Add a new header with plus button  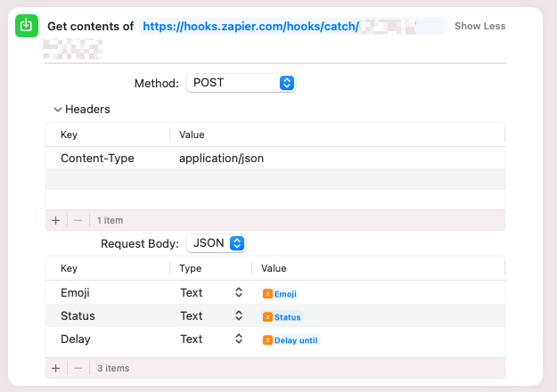[56, 221]
